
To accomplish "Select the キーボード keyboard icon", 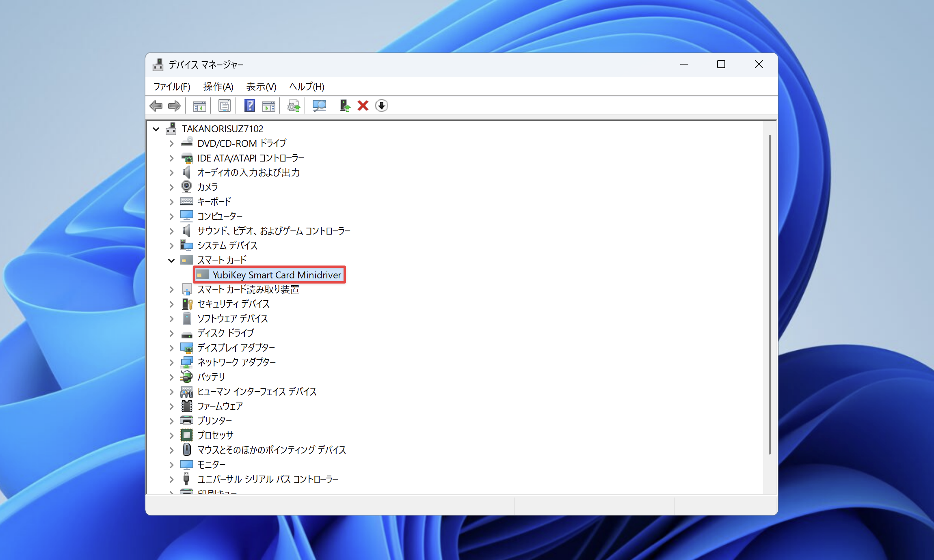I will 187,202.
